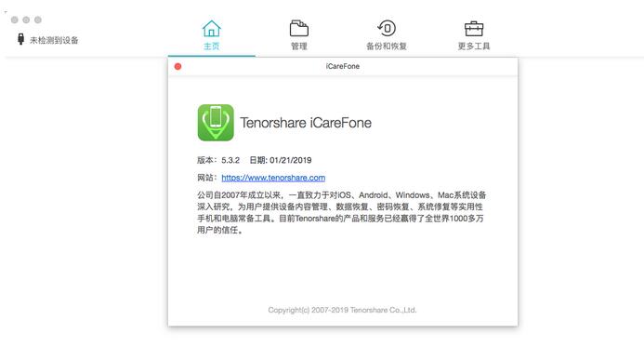Click the version text 5.3.2
The width and height of the screenshot is (644, 360).
(230, 160)
